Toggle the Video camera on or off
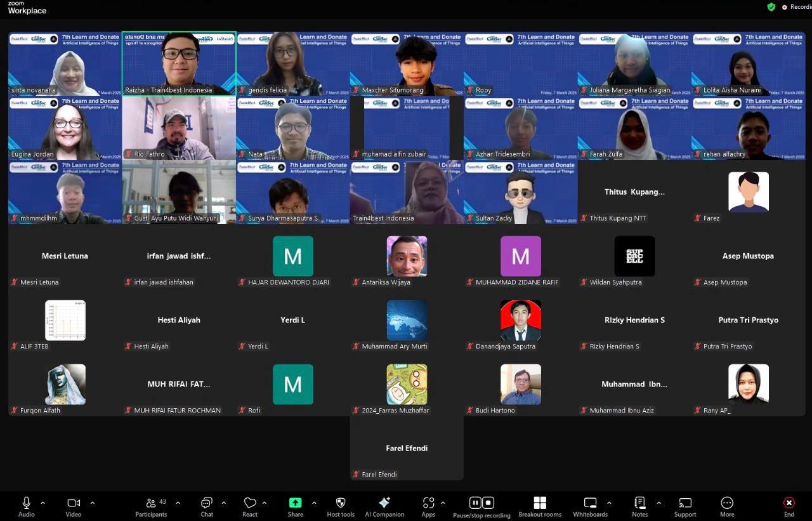 point(74,503)
